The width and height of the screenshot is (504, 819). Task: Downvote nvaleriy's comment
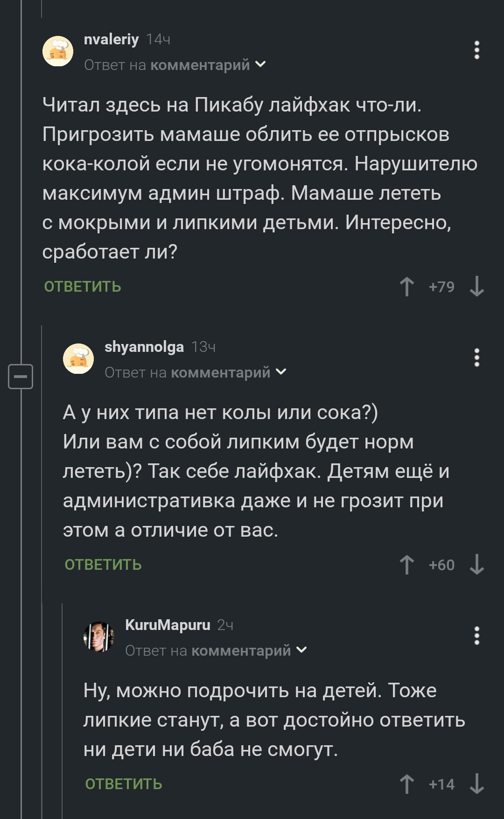(x=476, y=287)
